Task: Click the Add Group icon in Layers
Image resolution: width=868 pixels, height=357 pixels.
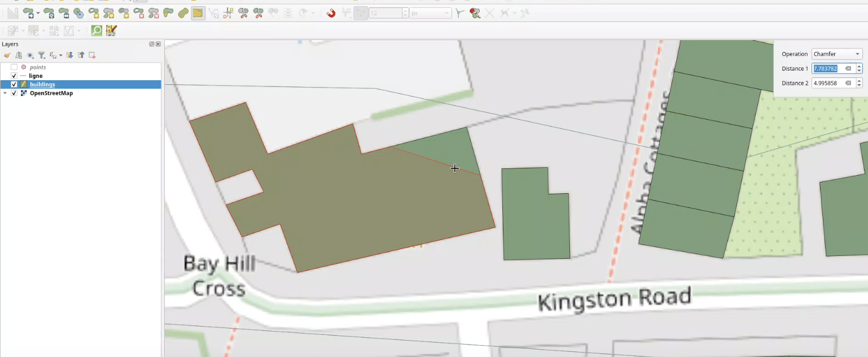Action: pos(19,55)
